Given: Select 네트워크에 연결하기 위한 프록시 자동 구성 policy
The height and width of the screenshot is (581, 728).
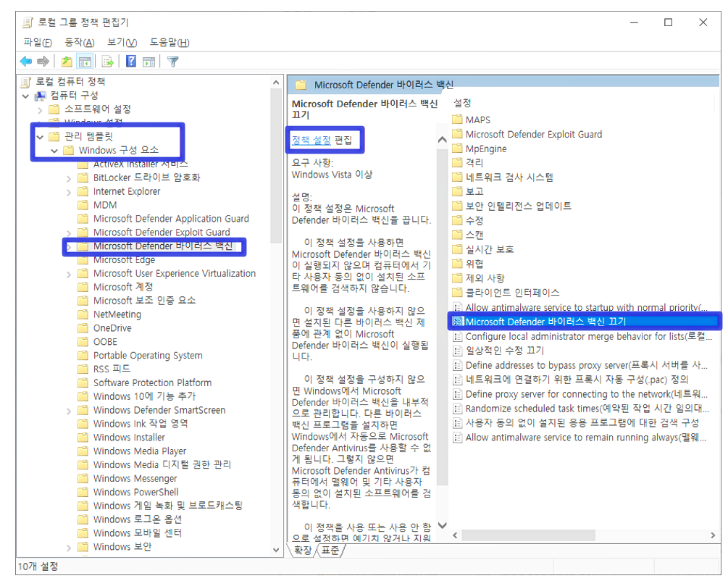Looking at the screenshot, I should (571, 380).
